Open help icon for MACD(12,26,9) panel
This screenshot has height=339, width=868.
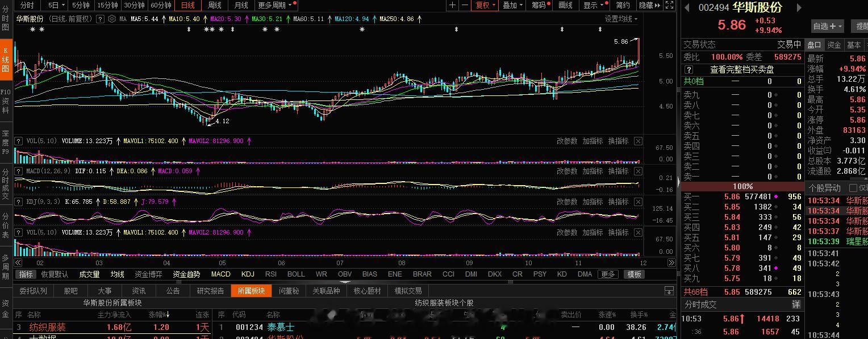tap(19, 171)
